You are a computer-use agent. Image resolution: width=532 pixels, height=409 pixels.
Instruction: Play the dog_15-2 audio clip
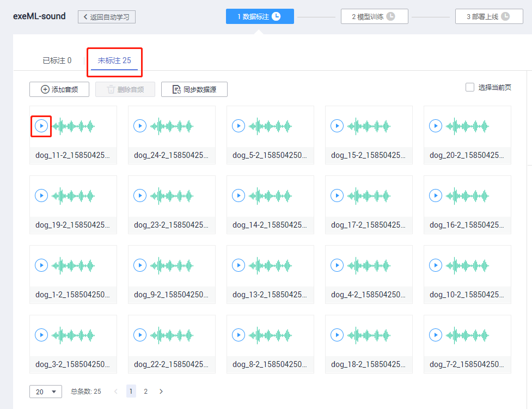pos(337,126)
